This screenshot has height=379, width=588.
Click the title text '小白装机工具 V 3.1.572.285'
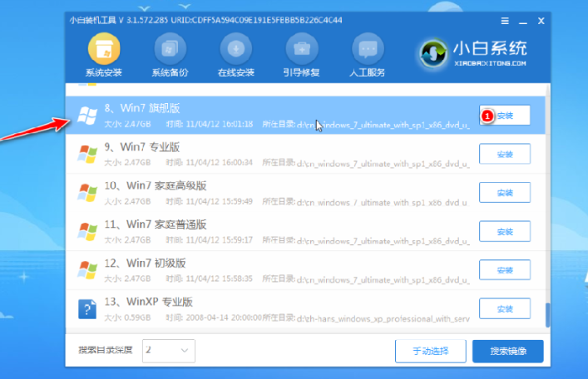click(118, 20)
